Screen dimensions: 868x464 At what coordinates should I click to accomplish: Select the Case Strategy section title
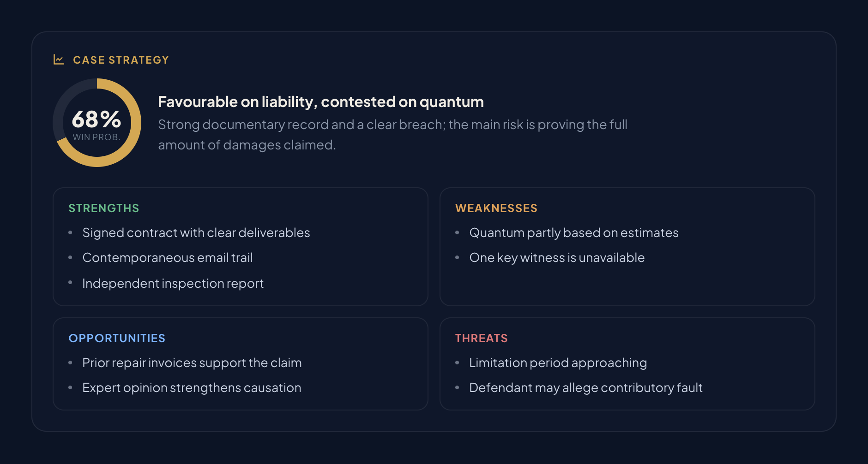[121, 60]
